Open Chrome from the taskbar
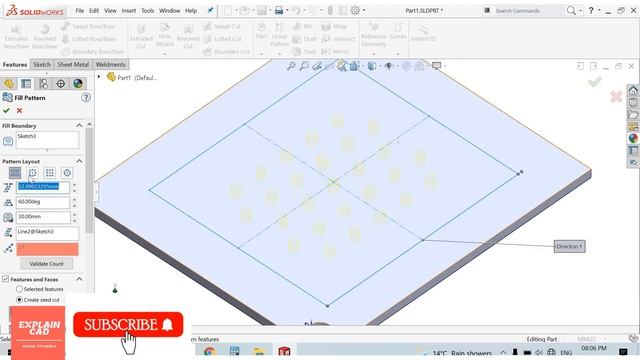 [x=209, y=351]
